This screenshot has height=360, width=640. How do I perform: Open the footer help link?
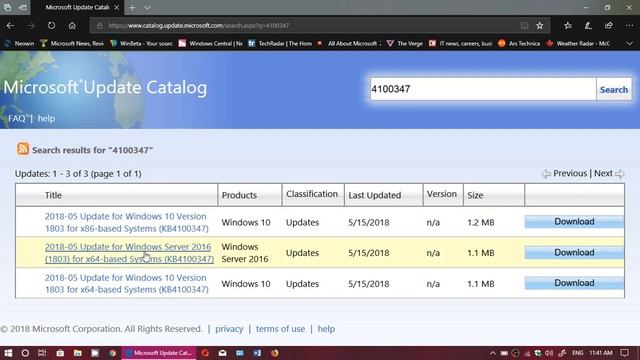[x=326, y=329]
